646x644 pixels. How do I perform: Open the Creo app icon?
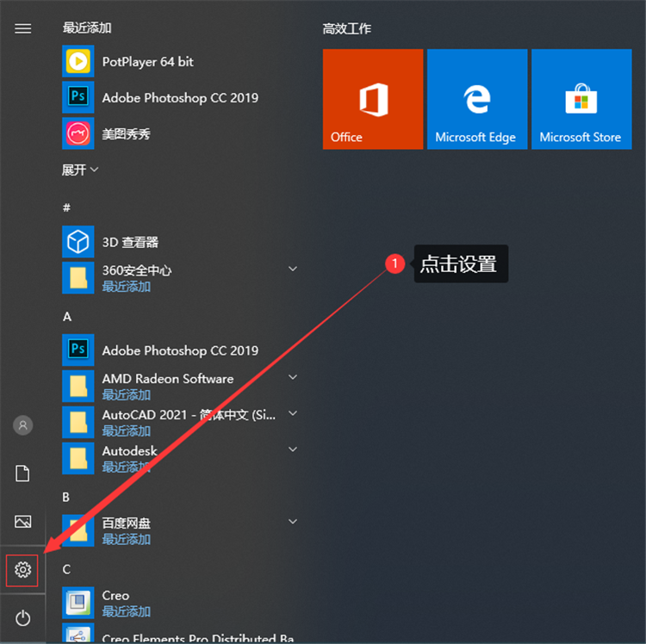(78, 603)
